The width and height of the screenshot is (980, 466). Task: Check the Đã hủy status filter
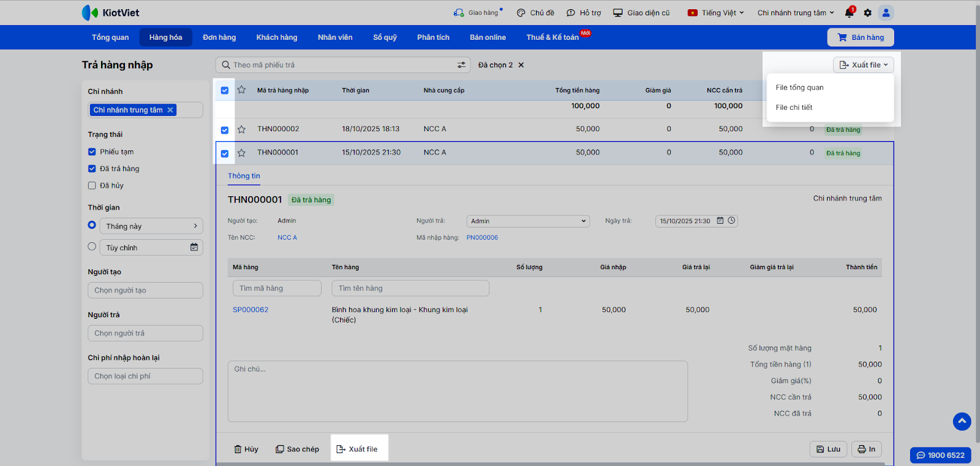[92, 185]
